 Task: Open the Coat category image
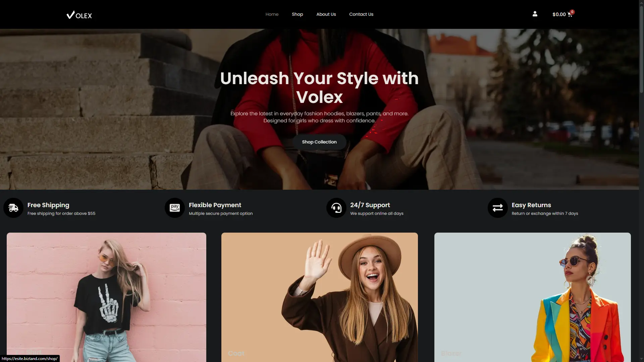click(x=320, y=297)
